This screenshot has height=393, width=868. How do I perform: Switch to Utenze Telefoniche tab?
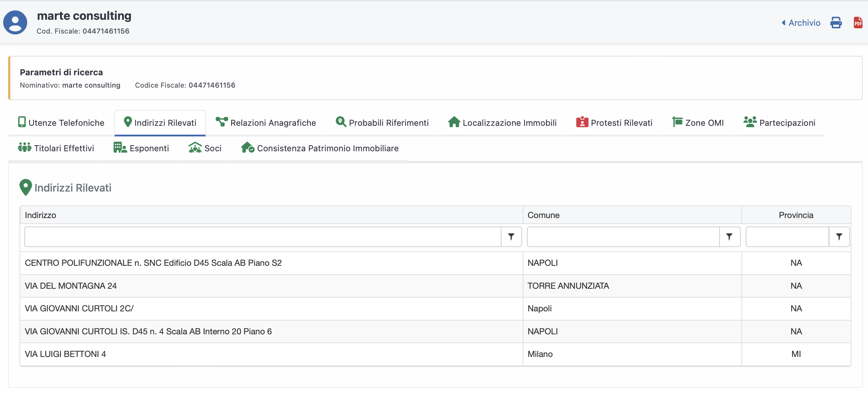[61, 123]
